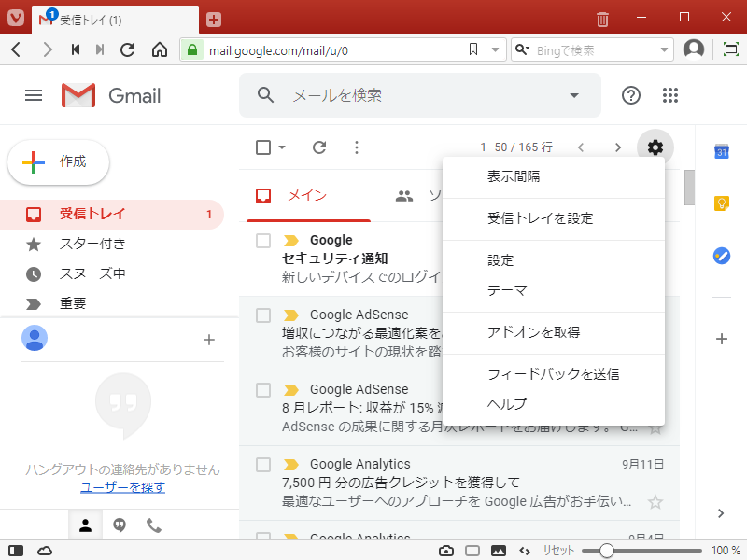This screenshot has height=560, width=747.
Task: Choose 受信トレイを設定 menu entry
Action: [x=554, y=218]
